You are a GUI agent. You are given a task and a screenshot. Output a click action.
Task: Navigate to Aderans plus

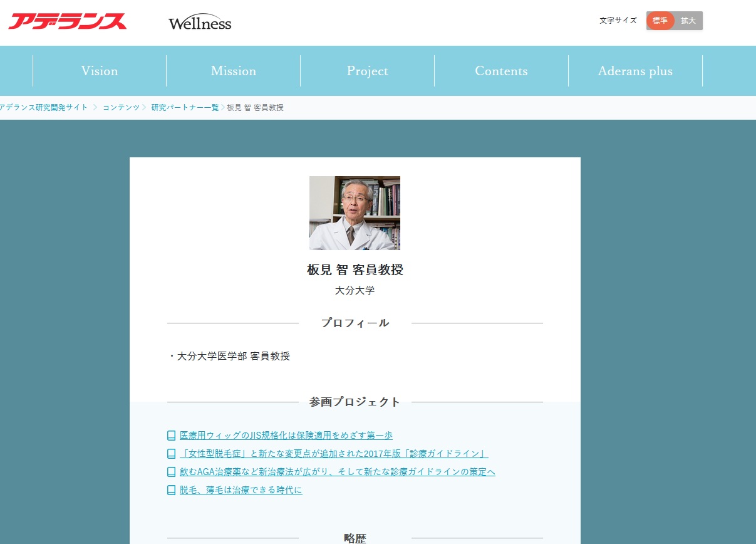point(635,71)
